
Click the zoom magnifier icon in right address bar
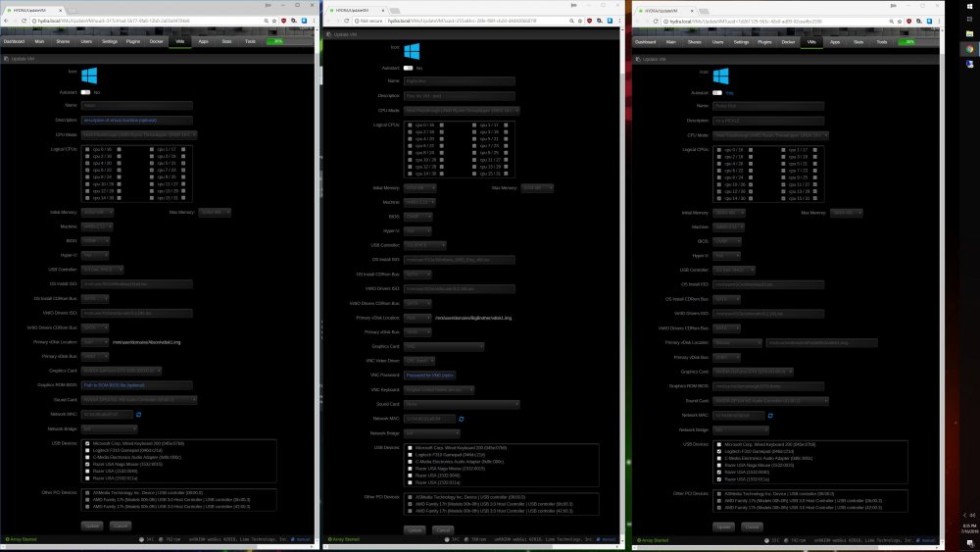892,22
